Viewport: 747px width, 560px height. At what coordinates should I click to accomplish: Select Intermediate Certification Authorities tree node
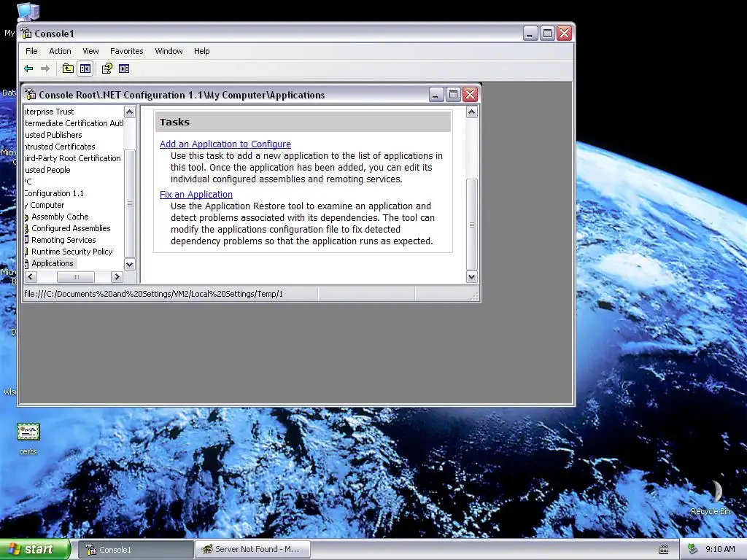pos(74,122)
